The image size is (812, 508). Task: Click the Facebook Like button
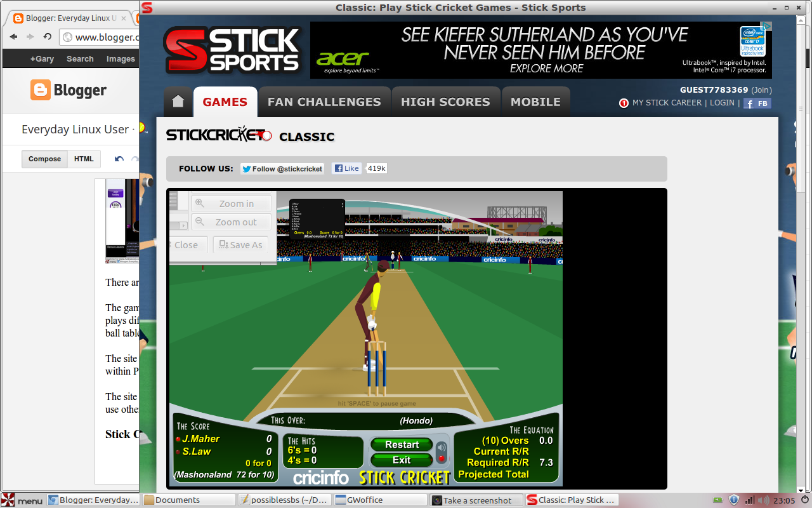click(x=346, y=168)
